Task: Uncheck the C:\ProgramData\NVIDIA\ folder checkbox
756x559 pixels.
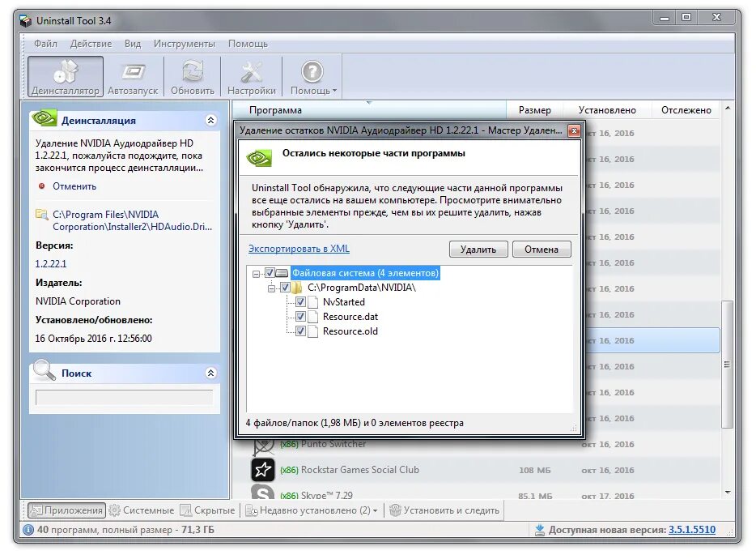Action: coord(285,288)
